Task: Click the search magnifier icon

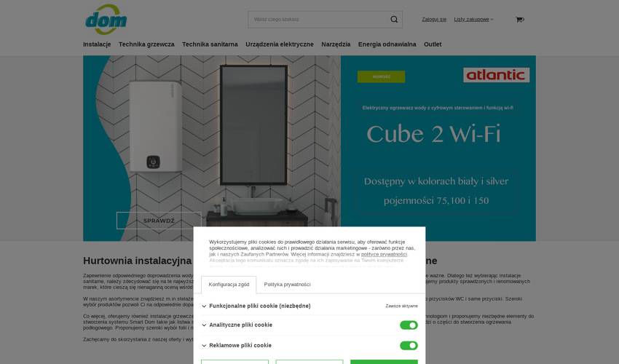Action: (x=394, y=20)
